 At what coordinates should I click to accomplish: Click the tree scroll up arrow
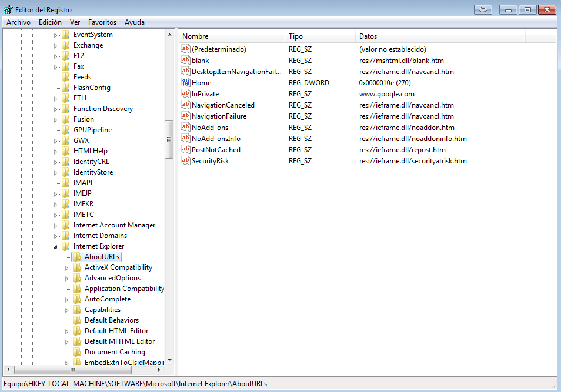click(169, 35)
